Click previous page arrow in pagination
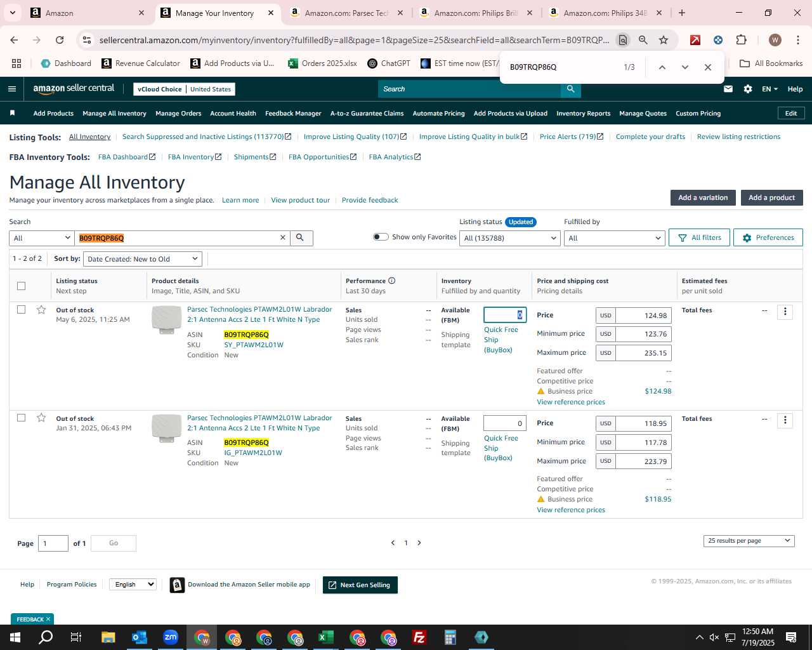This screenshot has height=650, width=812. pos(393,543)
